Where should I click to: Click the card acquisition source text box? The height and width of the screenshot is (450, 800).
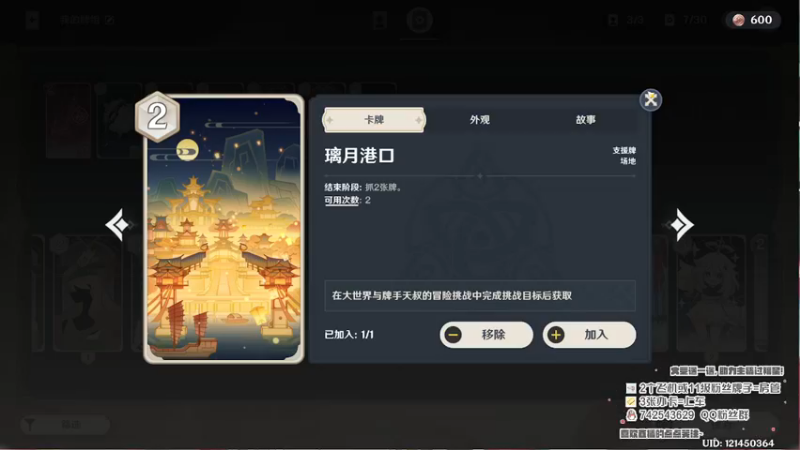(480, 295)
